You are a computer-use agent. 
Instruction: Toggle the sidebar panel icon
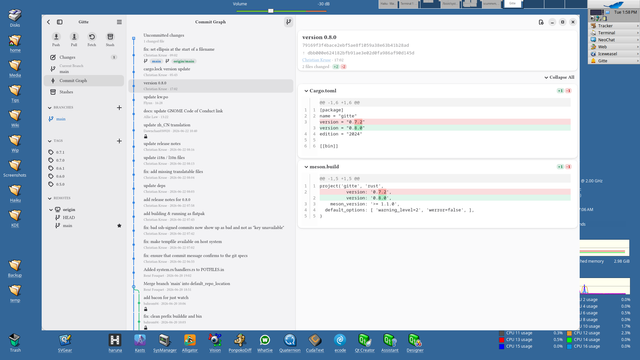tap(60, 22)
